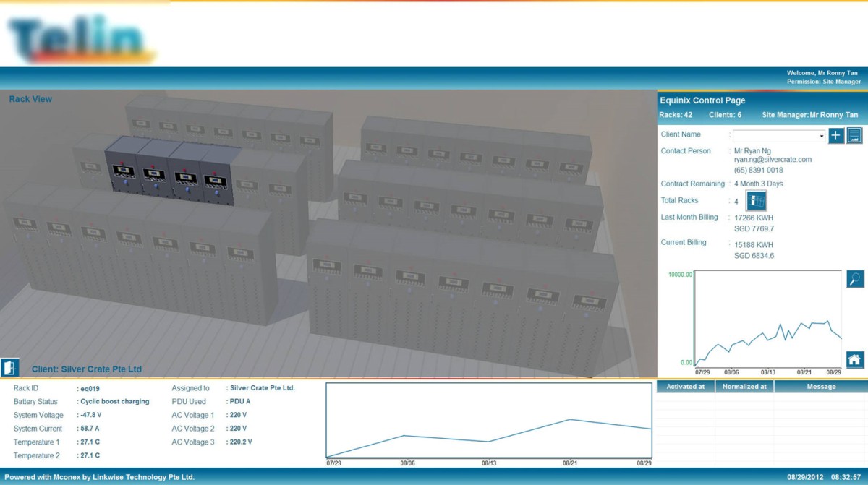The image size is (868, 485).
Task: Select Clients: 6 summary text
Action: click(725, 115)
